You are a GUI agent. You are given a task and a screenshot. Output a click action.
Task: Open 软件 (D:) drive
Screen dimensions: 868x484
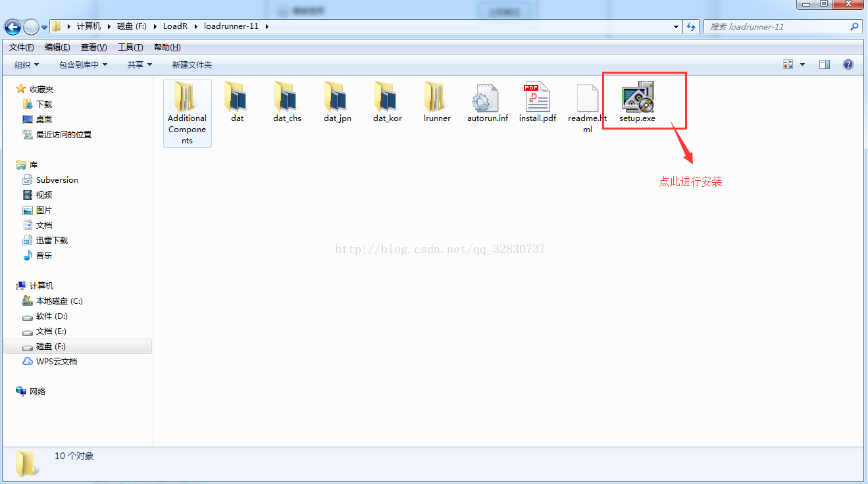coord(52,316)
